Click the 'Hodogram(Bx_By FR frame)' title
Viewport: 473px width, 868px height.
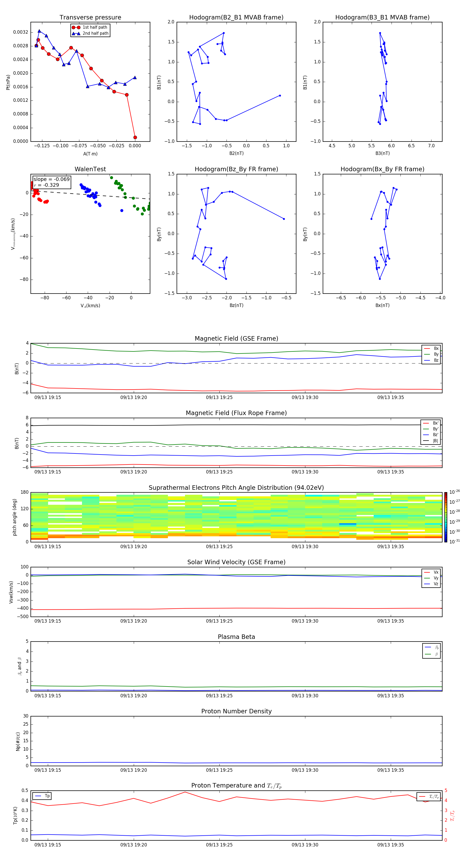point(382,169)
